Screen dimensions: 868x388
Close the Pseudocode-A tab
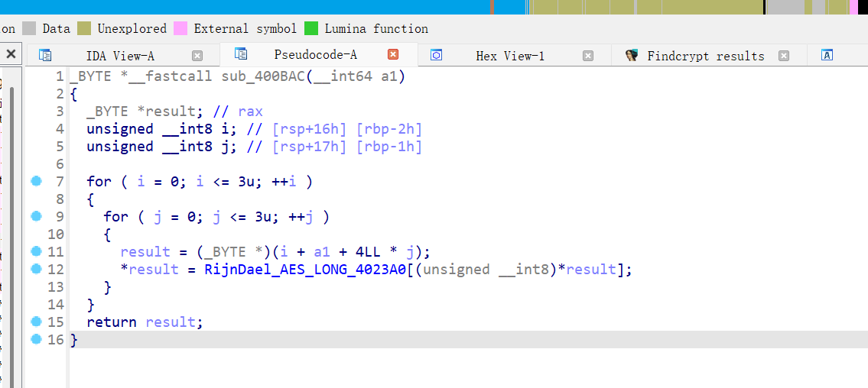pyautogui.click(x=393, y=54)
